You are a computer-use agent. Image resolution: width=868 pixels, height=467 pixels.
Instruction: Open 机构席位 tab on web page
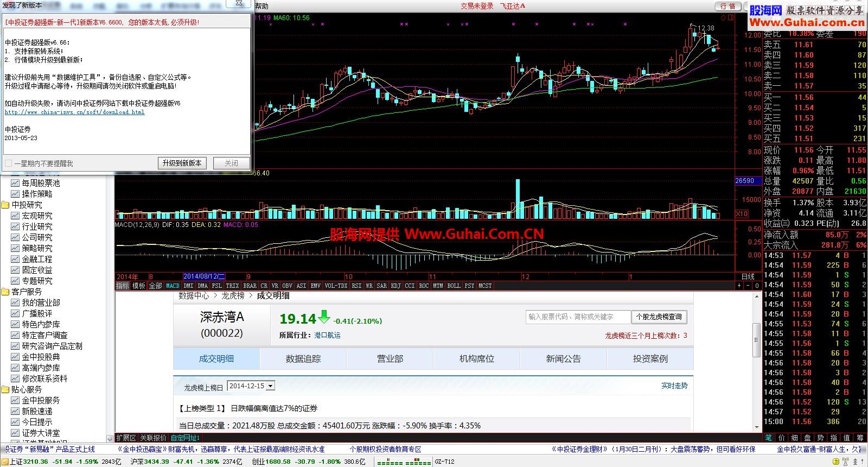(477, 359)
